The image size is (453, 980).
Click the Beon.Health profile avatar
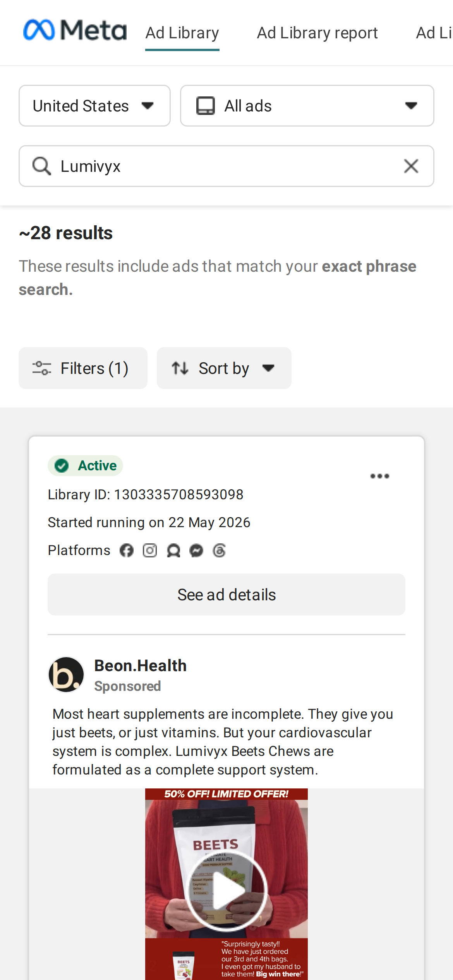66,675
